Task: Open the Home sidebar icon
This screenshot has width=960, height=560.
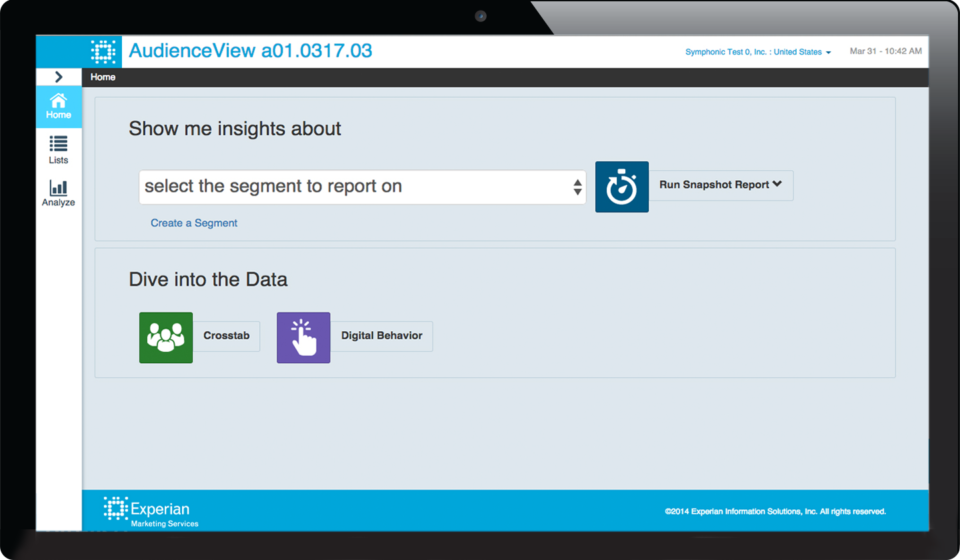Action: (x=59, y=106)
